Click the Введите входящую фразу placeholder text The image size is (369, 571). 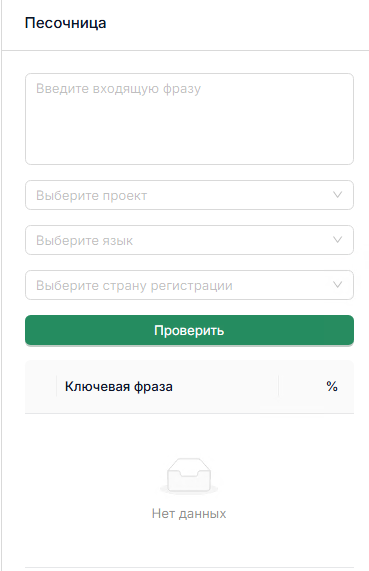(x=118, y=89)
